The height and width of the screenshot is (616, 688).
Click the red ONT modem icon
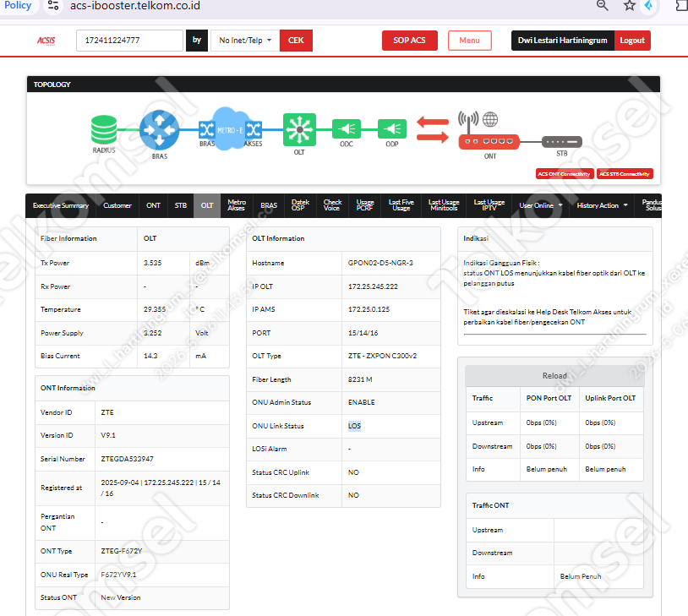click(x=489, y=142)
